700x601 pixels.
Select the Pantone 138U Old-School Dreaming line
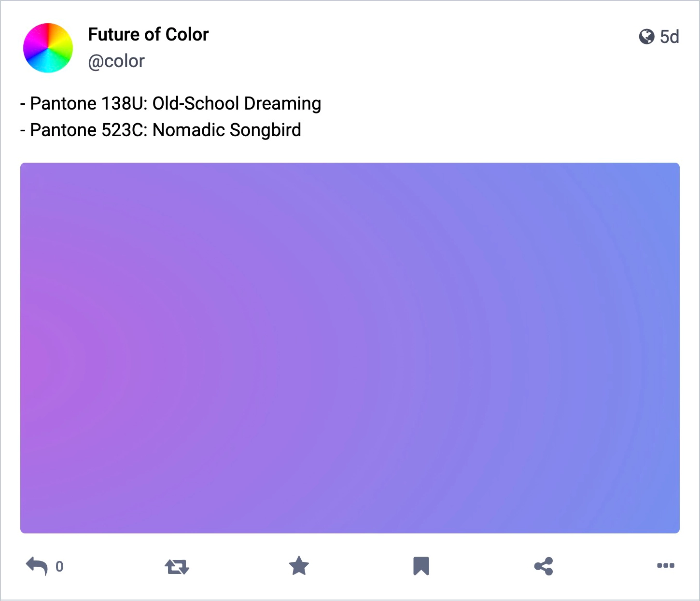point(171,103)
